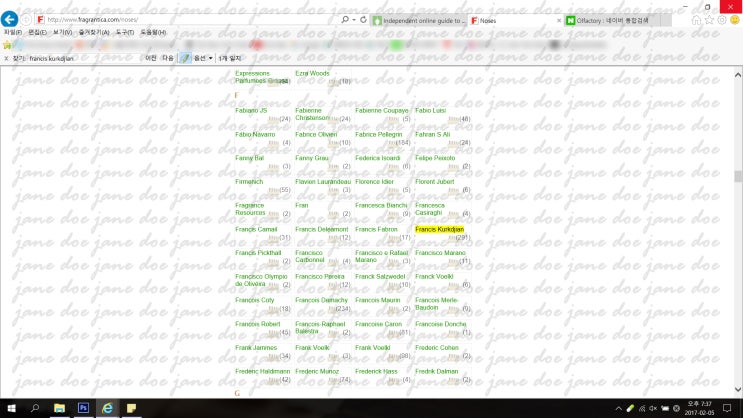
Task: Click the find Previous button
Action: coord(151,58)
